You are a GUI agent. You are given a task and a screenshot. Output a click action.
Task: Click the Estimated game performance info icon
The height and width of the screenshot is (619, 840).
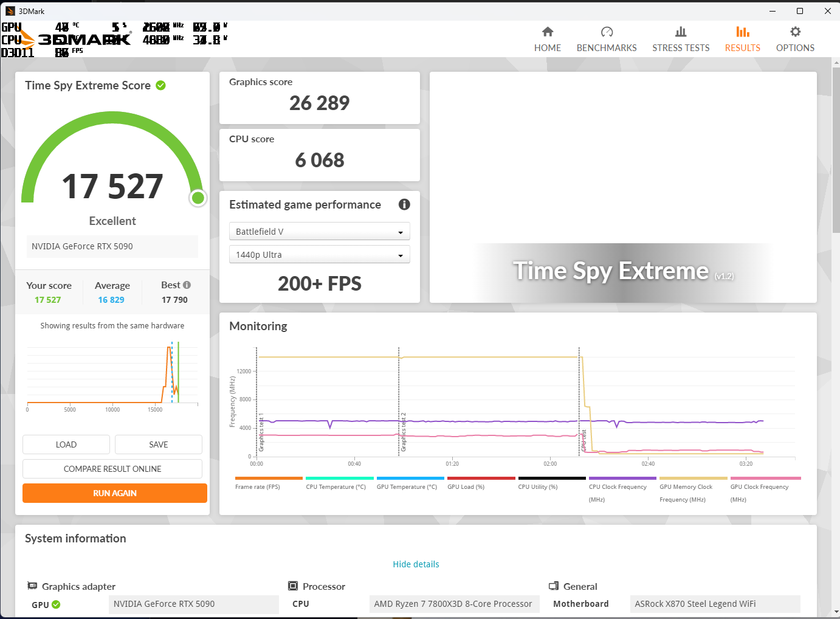pos(404,205)
